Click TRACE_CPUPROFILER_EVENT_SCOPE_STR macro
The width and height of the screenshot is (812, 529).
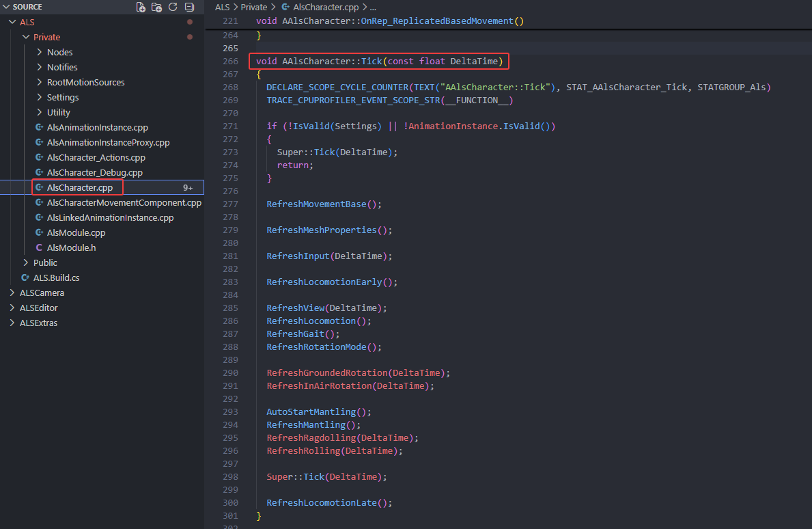coord(354,100)
